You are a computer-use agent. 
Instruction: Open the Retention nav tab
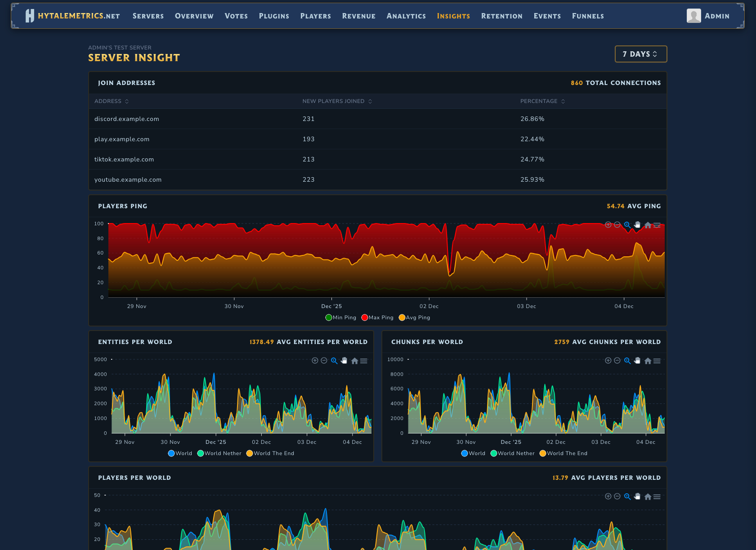pyautogui.click(x=501, y=16)
